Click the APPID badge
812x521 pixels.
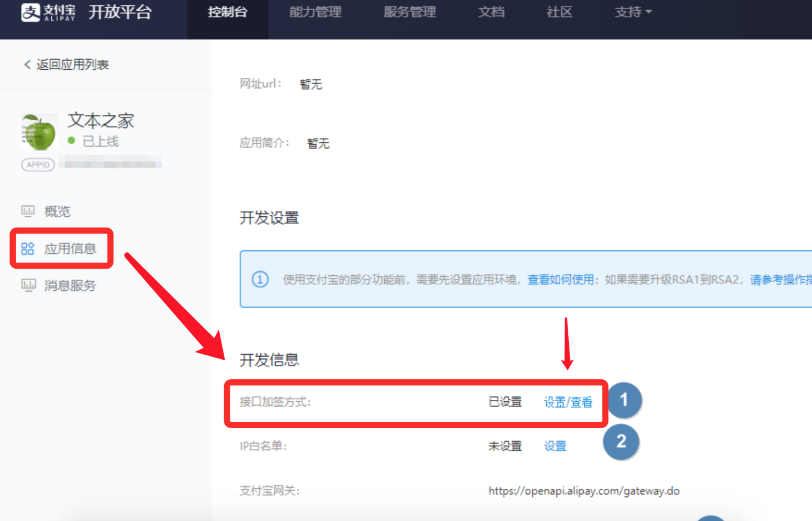38,165
